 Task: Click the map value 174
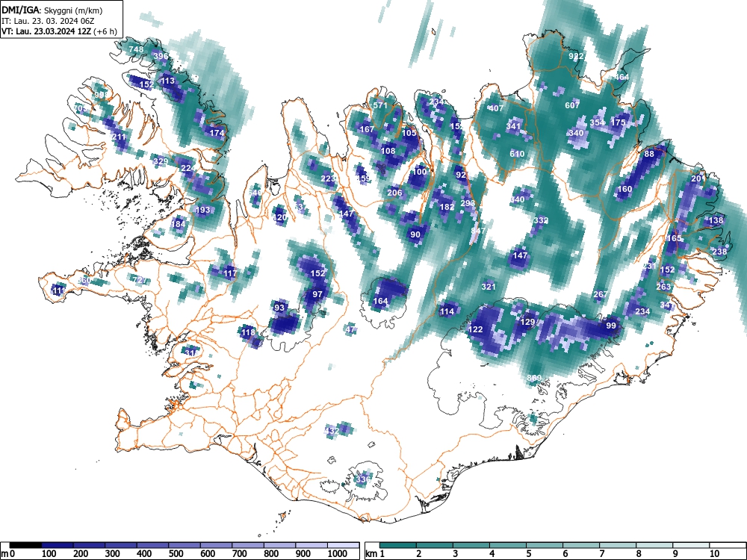[x=217, y=133]
